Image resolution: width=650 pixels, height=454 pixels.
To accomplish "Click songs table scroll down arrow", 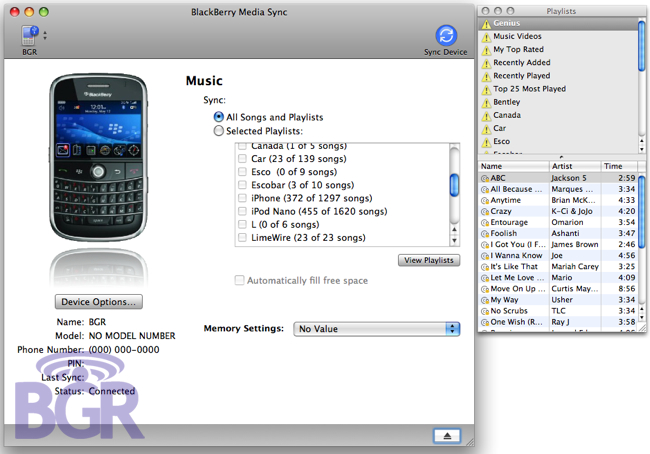I will point(642,318).
